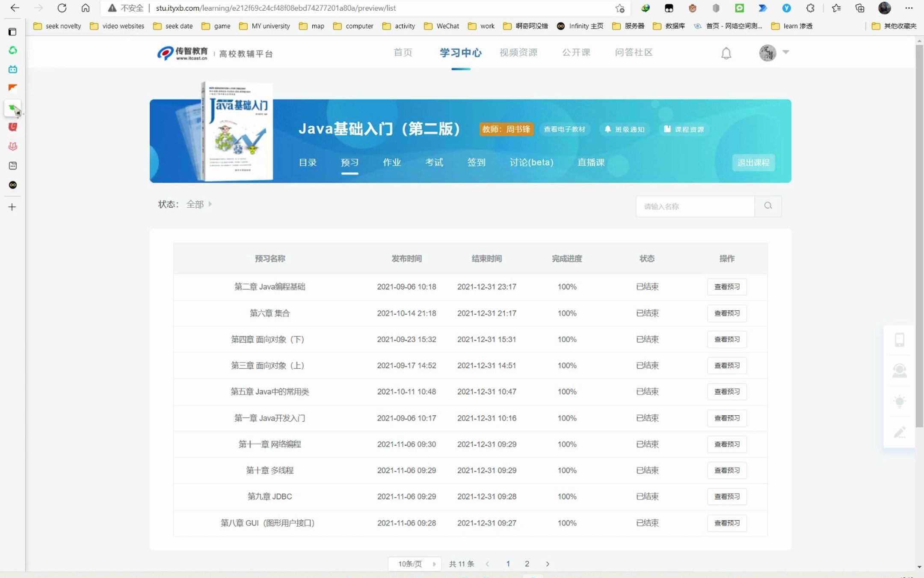Click the browser address bar URL
This screenshot has width=924, height=578.
[276, 8]
